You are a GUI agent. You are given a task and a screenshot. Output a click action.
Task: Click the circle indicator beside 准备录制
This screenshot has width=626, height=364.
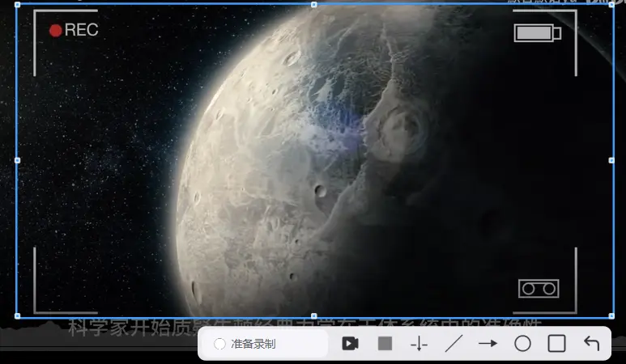point(219,344)
